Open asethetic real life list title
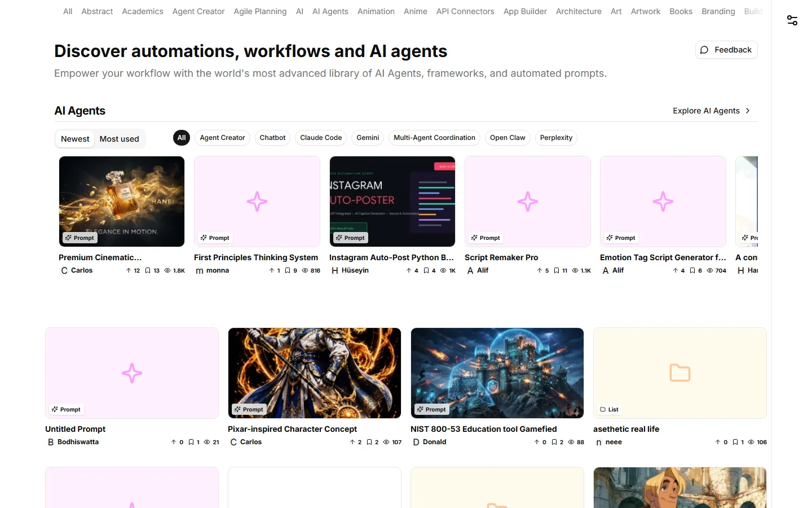The image size is (812, 508). point(626,429)
